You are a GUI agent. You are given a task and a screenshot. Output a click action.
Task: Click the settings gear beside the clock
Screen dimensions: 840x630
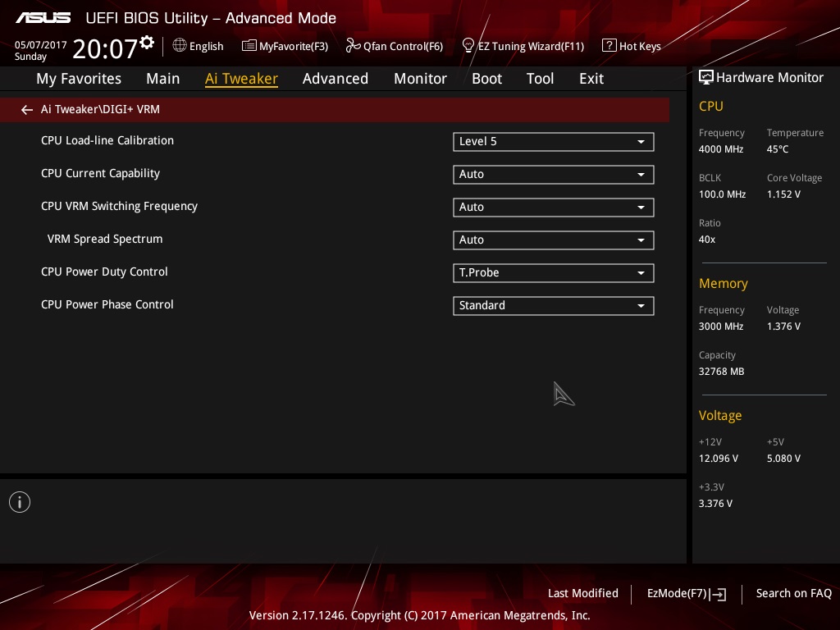[147, 43]
